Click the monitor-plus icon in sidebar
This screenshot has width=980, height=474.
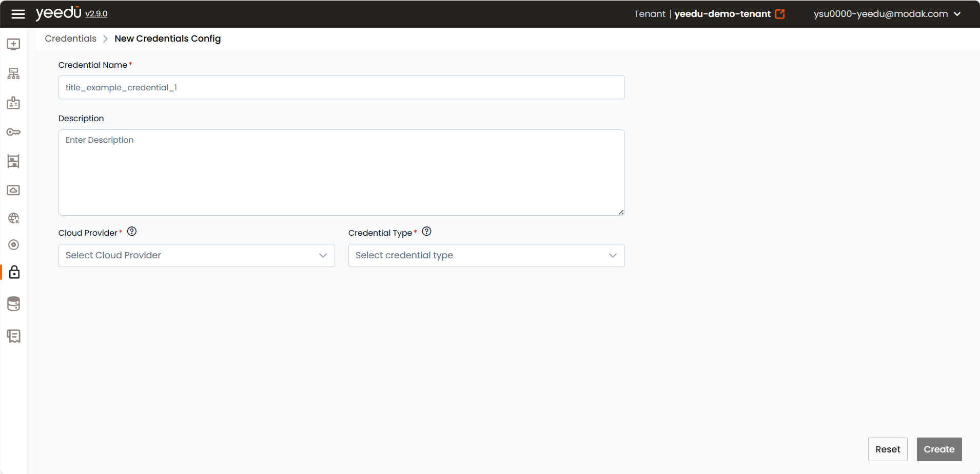14,44
